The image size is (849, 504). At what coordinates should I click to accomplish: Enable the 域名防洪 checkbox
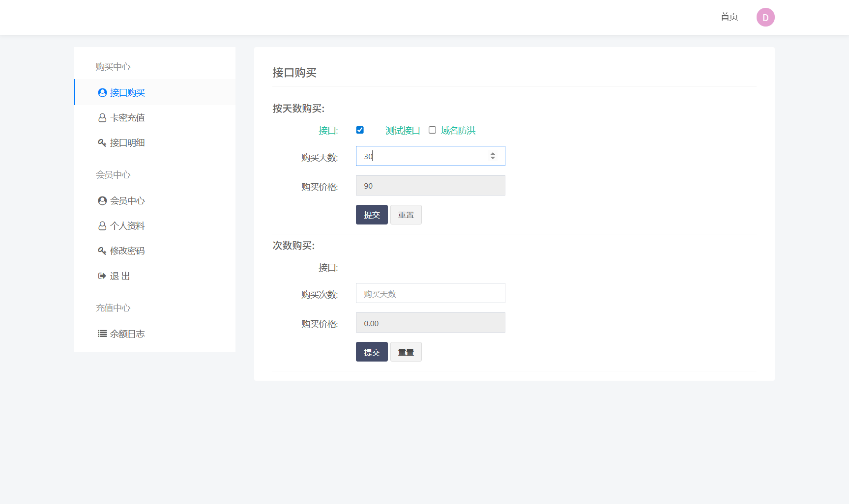pyautogui.click(x=432, y=130)
